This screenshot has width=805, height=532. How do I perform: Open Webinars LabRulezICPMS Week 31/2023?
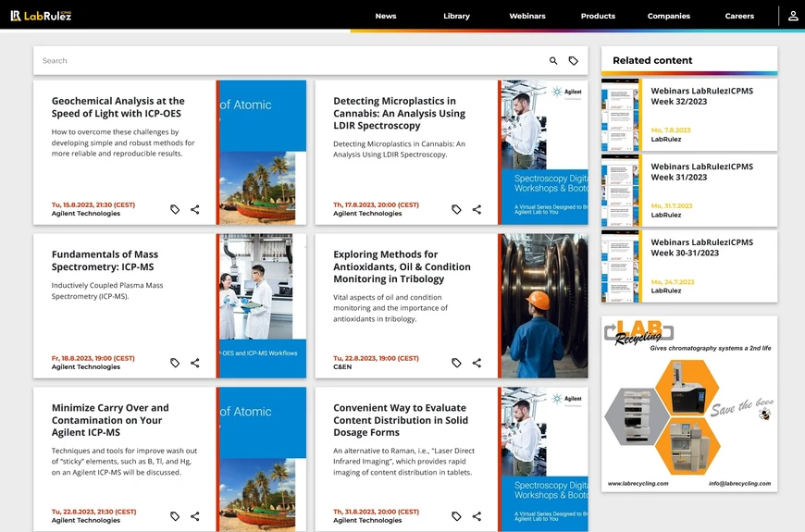click(701, 171)
